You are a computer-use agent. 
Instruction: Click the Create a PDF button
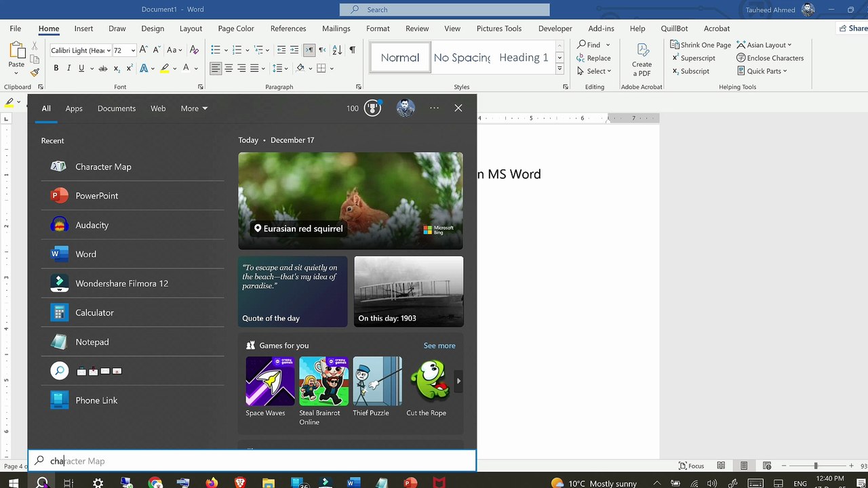pyautogui.click(x=642, y=60)
